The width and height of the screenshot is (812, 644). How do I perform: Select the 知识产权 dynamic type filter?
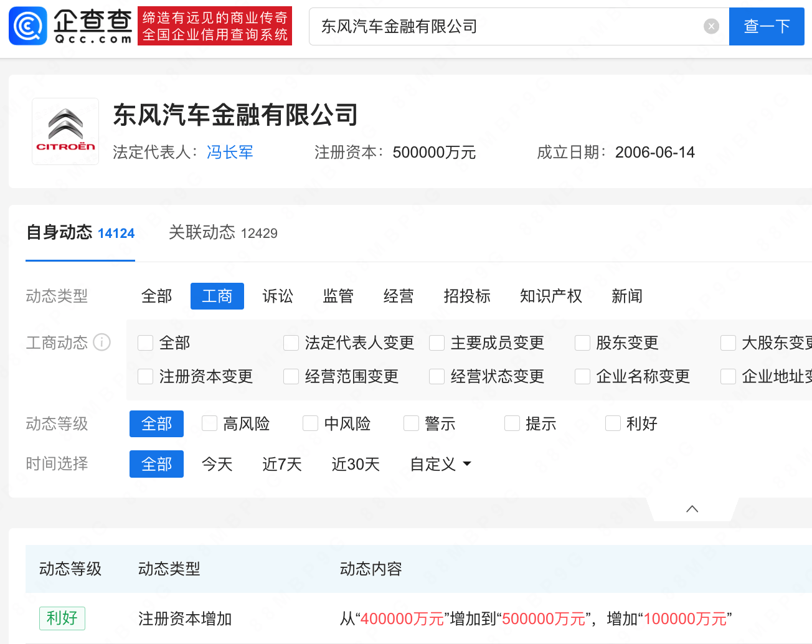click(551, 296)
